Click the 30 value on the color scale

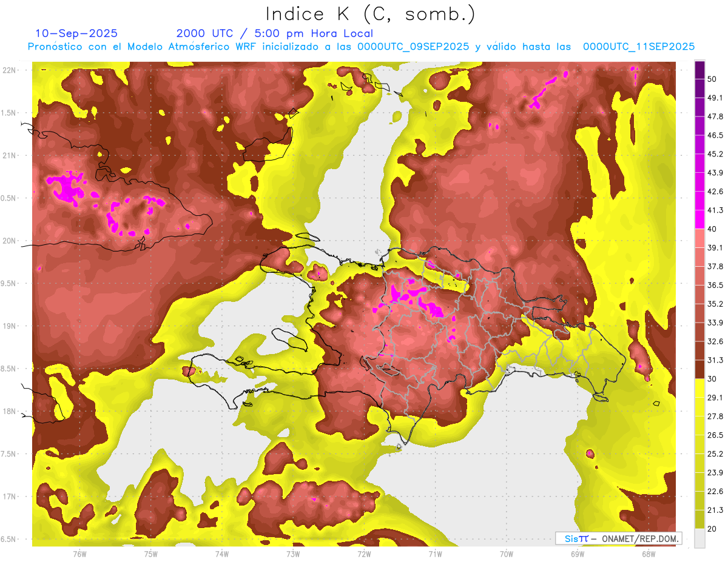coord(713,378)
